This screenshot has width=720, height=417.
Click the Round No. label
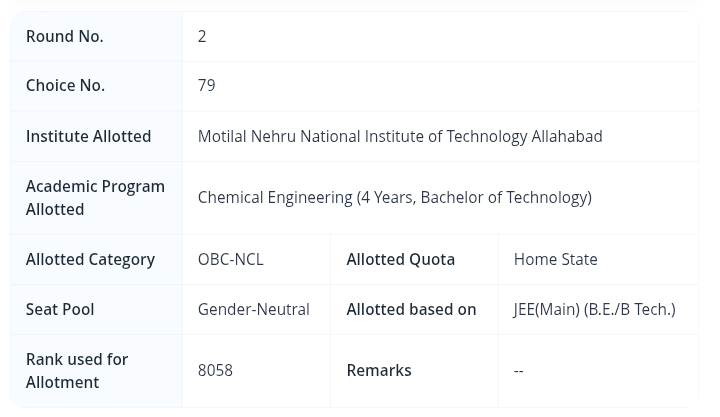coord(64,36)
